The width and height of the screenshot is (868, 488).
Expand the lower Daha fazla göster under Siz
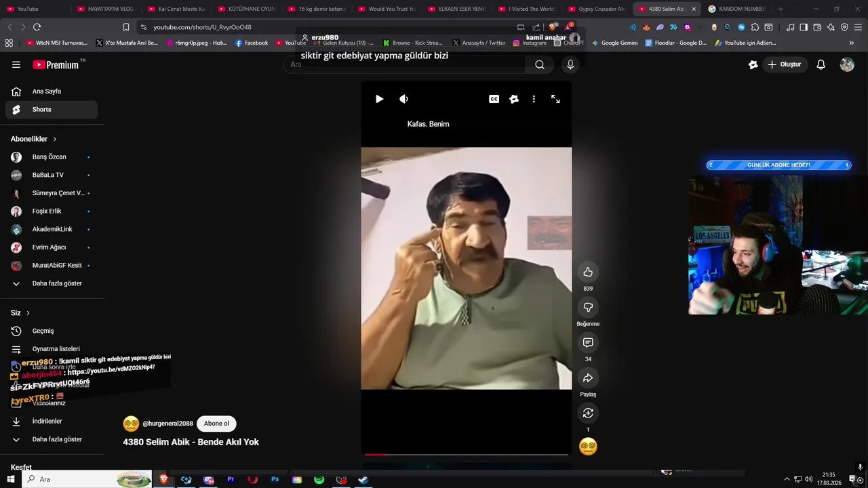52,439
